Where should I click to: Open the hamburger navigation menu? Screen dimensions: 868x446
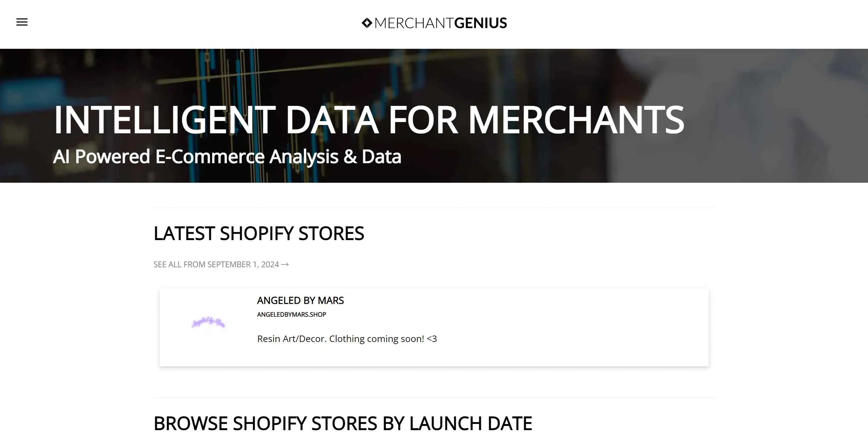coord(22,22)
